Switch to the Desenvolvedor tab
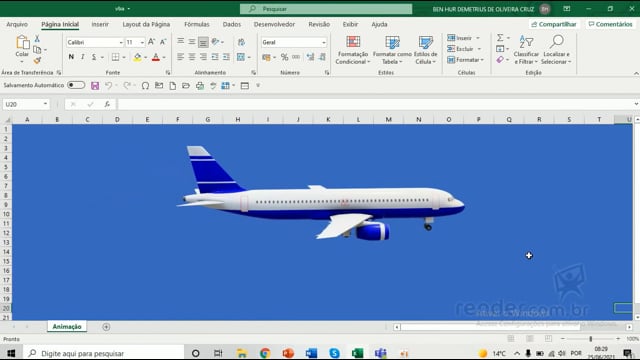The image size is (640, 360). (274, 24)
